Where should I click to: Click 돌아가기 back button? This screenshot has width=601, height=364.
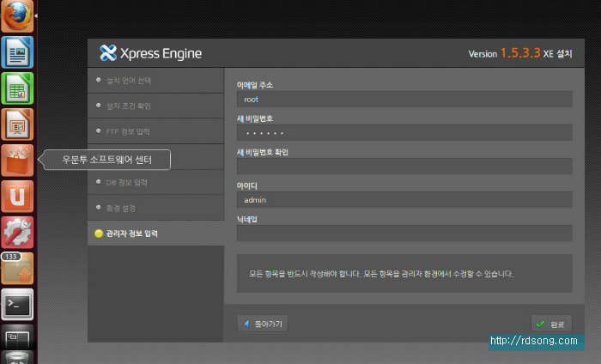click(x=263, y=324)
